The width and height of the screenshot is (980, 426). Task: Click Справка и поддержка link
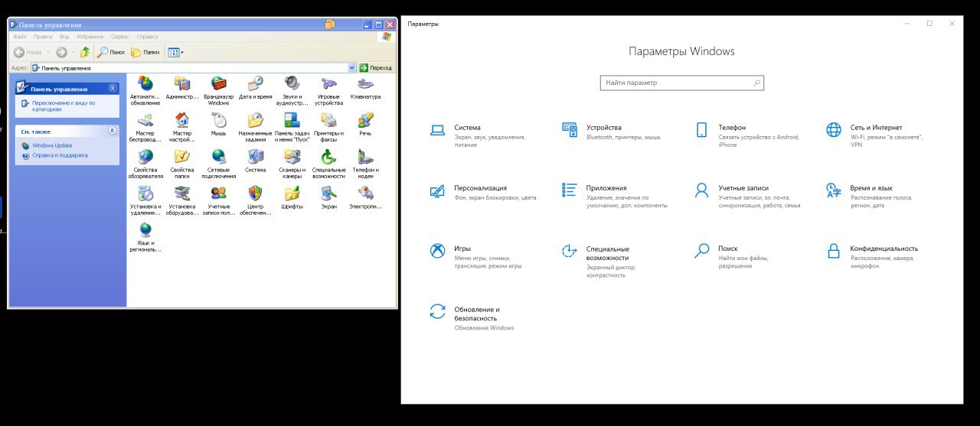[x=60, y=155]
